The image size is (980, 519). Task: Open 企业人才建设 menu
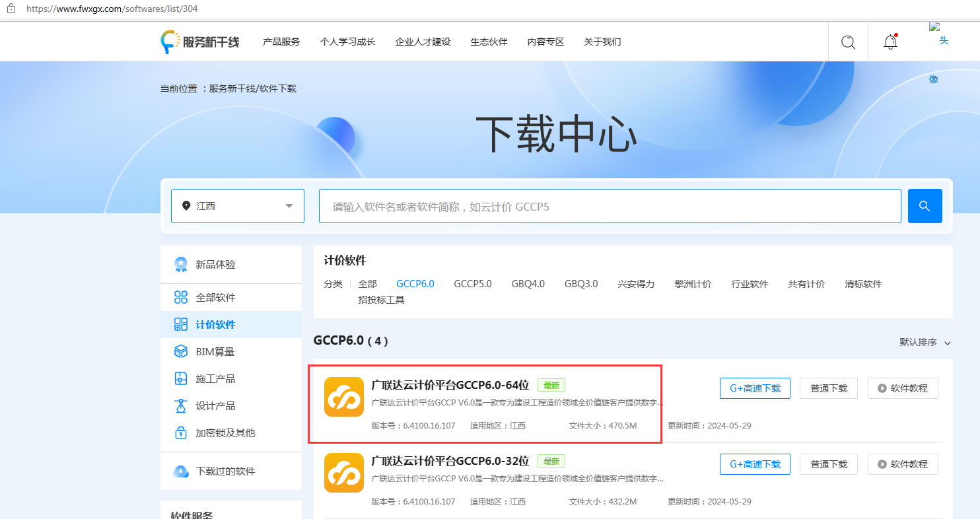[423, 42]
